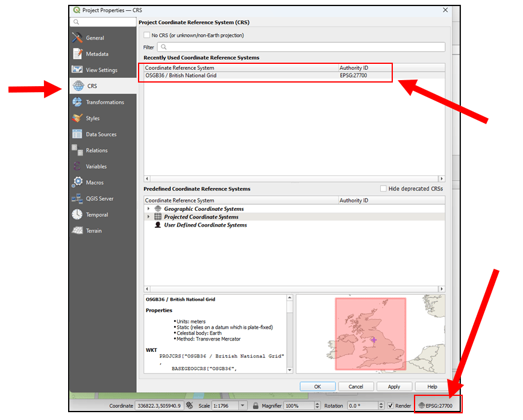Screen dimensions: 523x420
Task: Select the Macros gear icon
Action: (77, 183)
